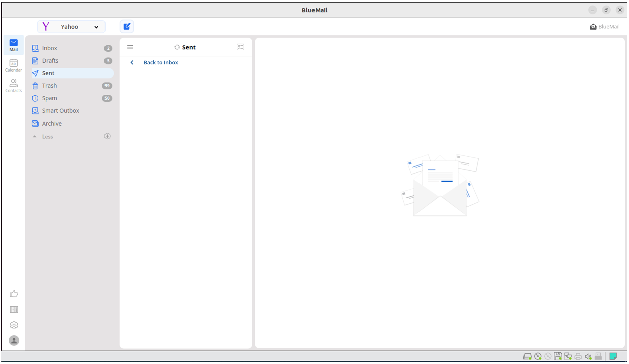
Task: Open the Yahoo account dropdown
Action: click(71, 27)
